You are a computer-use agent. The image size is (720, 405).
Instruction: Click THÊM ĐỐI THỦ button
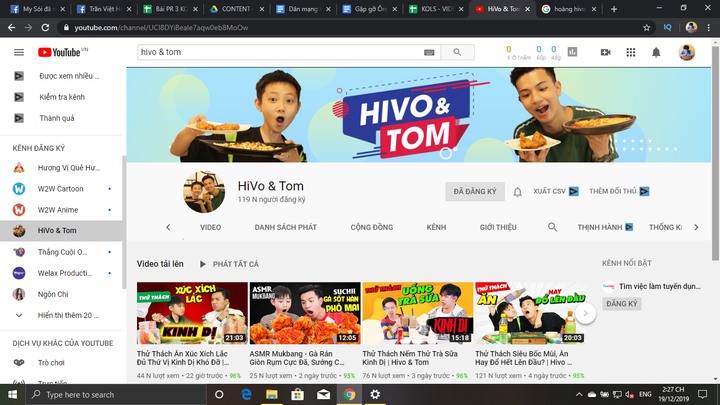[619, 191]
